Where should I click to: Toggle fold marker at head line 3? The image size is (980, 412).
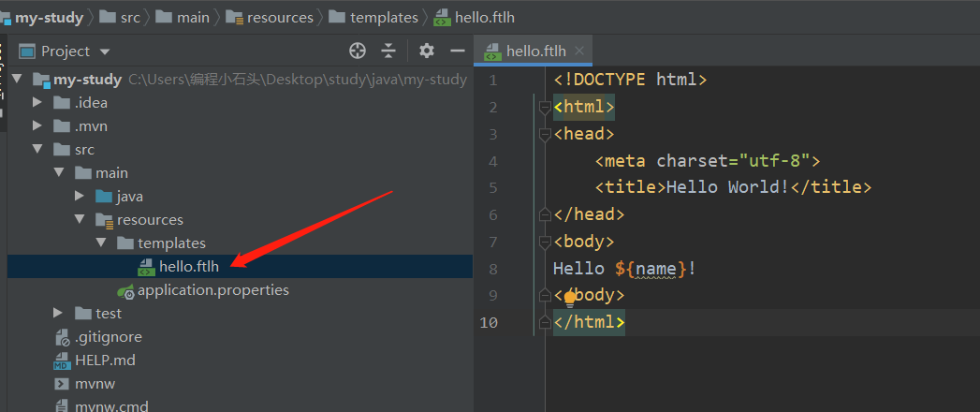click(545, 134)
